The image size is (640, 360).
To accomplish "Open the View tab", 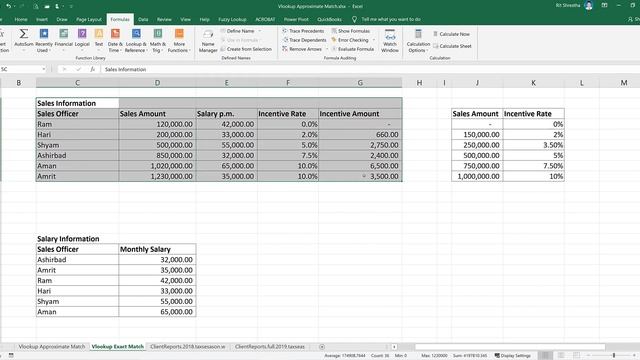I will [x=185, y=19].
